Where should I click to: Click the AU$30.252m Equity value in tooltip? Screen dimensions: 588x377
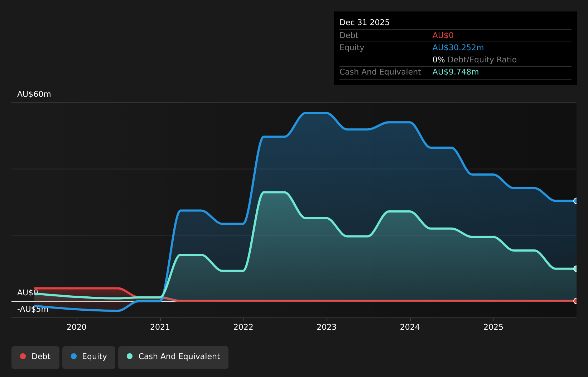pyautogui.click(x=458, y=48)
